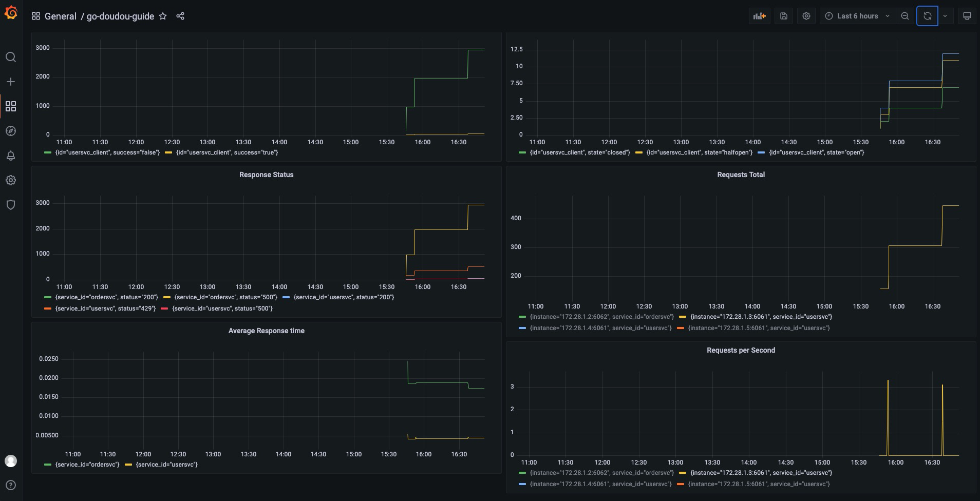
Task: Open dashboard settings gear in top bar
Action: pyautogui.click(x=806, y=16)
